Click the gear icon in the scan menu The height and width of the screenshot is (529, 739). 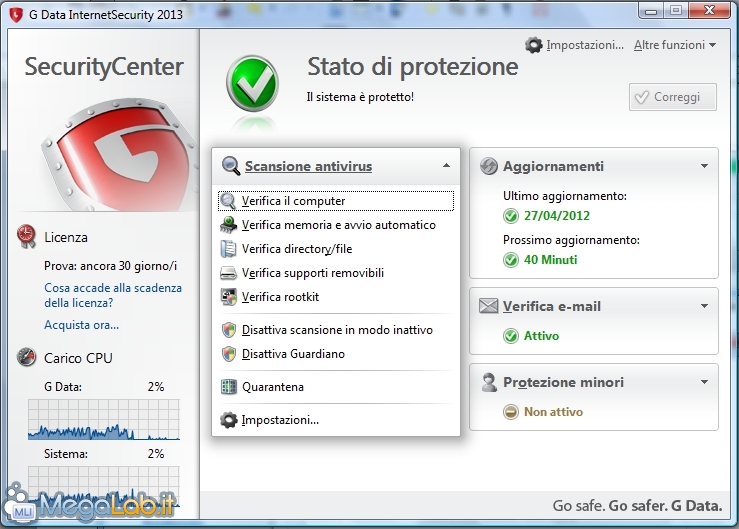[x=229, y=420]
